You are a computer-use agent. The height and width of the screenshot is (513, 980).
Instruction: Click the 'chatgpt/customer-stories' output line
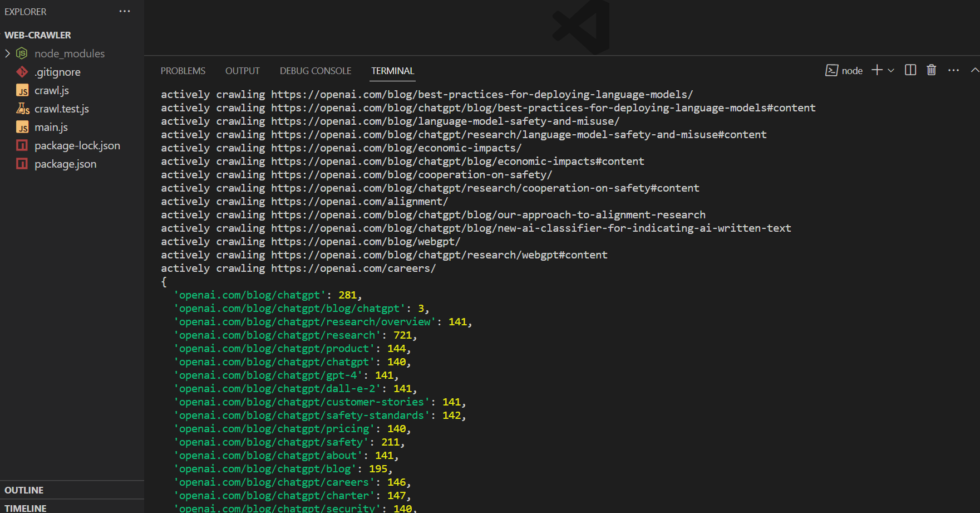319,402
